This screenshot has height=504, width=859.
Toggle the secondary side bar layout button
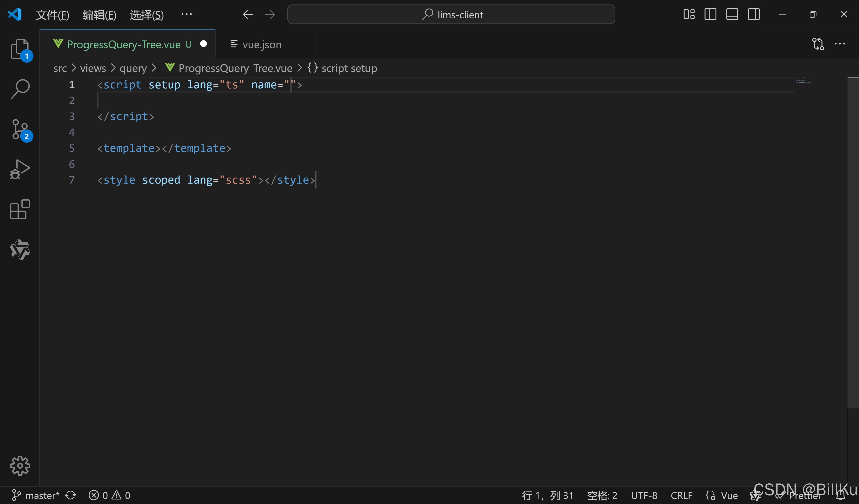[754, 14]
